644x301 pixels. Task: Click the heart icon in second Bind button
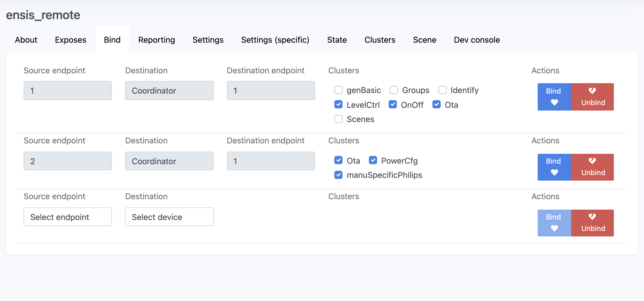click(554, 173)
